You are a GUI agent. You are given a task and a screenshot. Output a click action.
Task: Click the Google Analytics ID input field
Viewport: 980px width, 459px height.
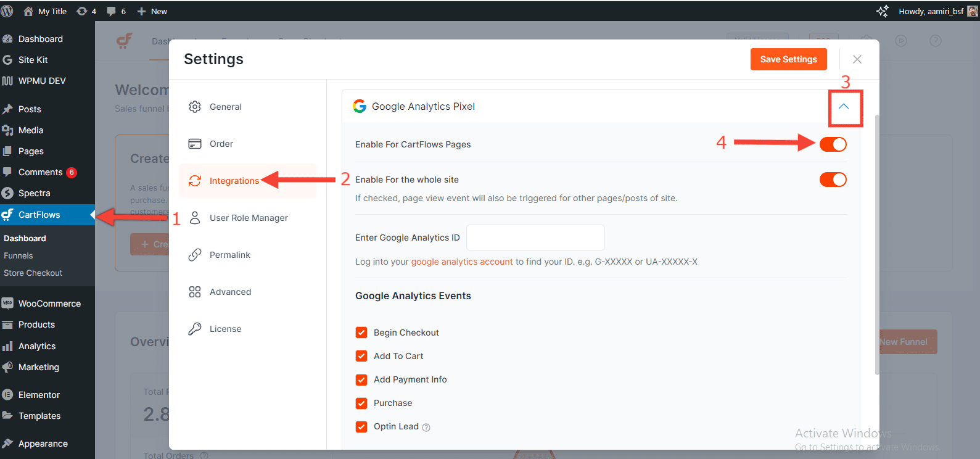coord(535,238)
